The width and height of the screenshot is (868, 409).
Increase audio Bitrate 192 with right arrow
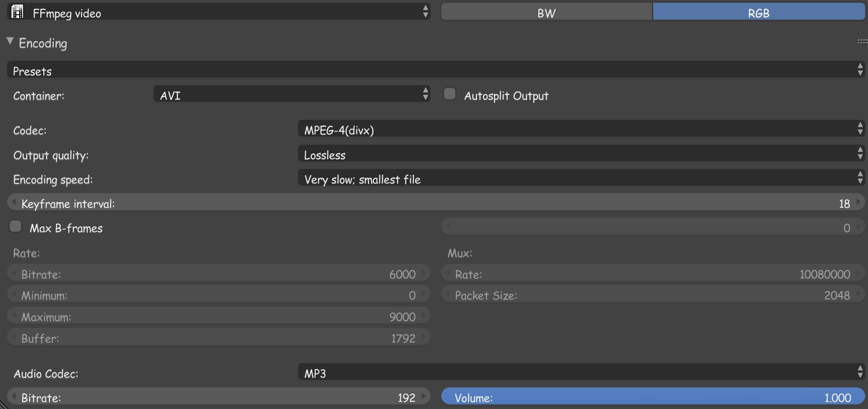[x=424, y=396]
